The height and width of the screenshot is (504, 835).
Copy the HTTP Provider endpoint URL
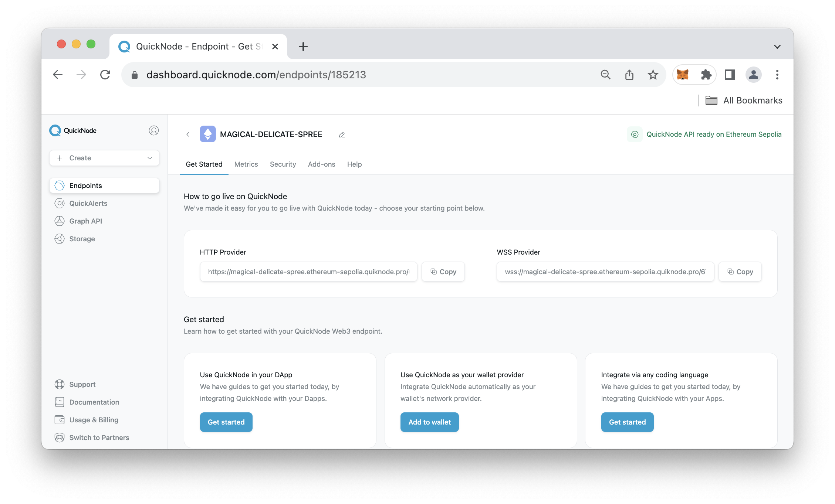(444, 271)
